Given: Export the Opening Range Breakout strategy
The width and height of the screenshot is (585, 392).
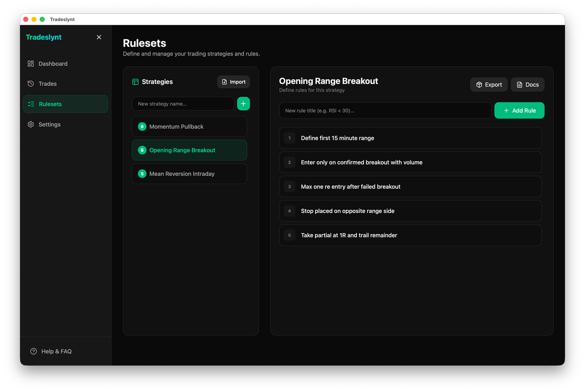Looking at the screenshot, I should click(x=489, y=84).
